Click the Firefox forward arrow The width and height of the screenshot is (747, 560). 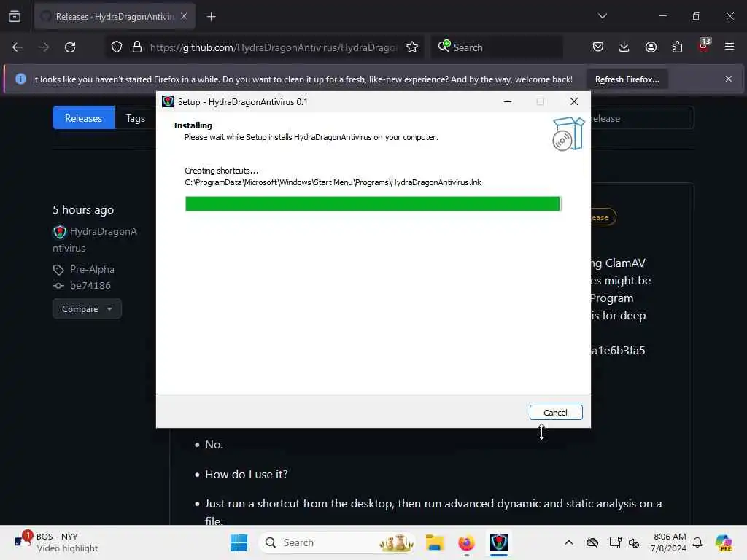pyautogui.click(x=43, y=47)
